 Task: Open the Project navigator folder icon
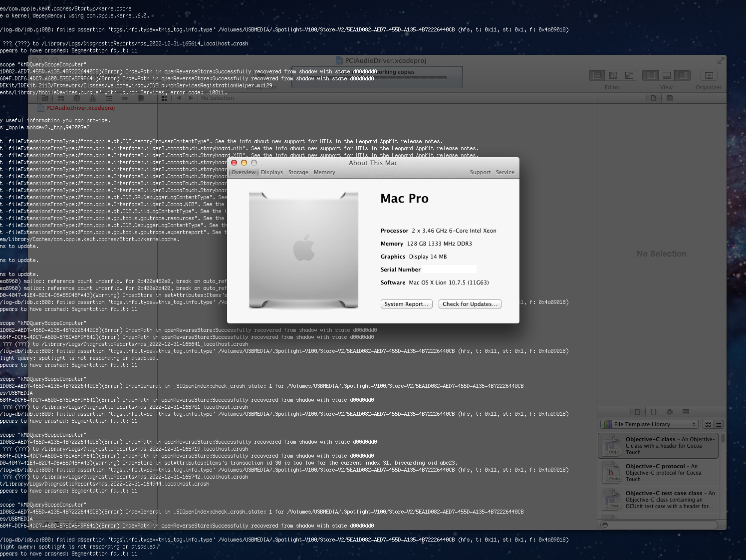[45, 98]
